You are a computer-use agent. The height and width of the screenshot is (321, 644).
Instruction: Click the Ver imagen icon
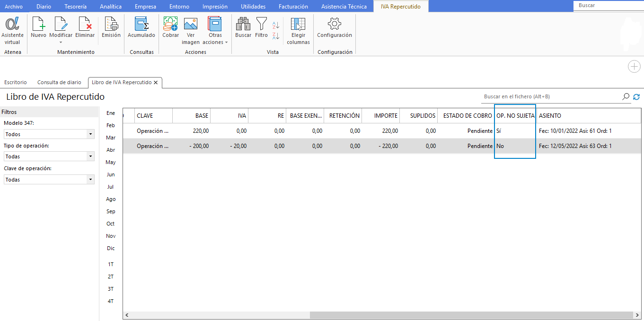[191, 24]
